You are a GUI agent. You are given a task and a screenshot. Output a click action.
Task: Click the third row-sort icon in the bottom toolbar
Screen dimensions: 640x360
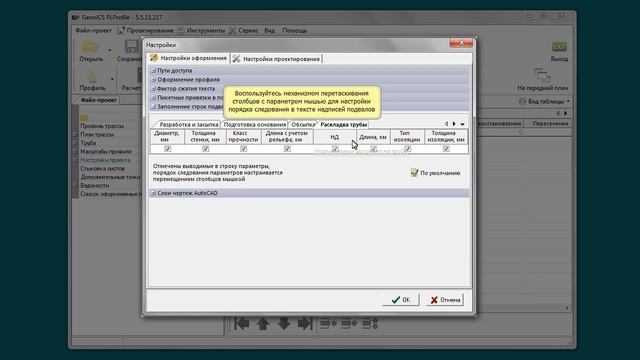(x=370, y=324)
